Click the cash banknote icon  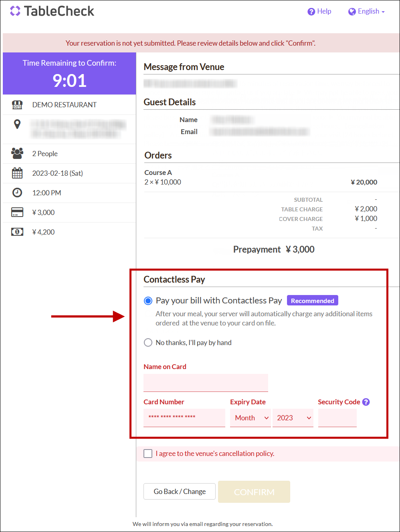click(x=17, y=232)
